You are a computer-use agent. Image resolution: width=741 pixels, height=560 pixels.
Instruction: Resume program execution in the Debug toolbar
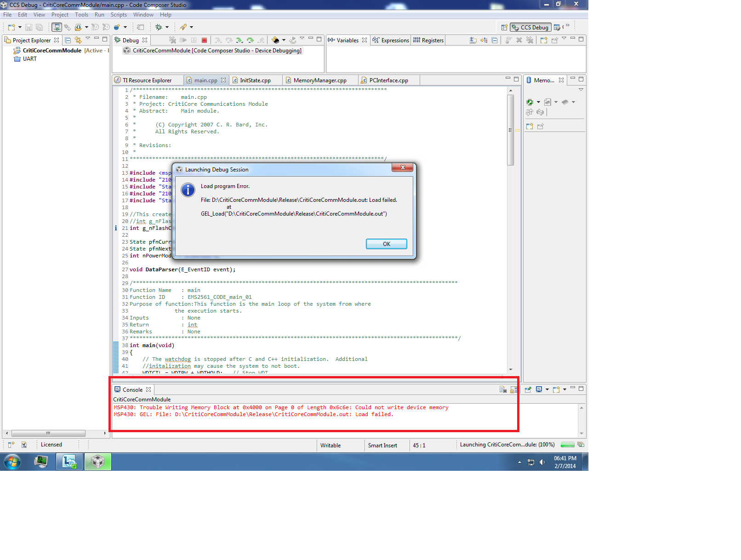[184, 40]
